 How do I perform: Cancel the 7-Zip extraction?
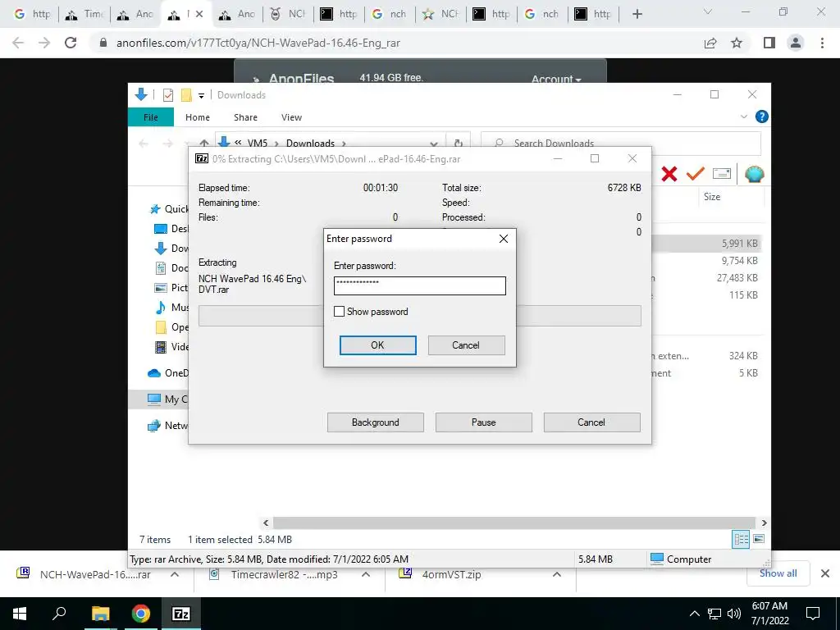point(591,422)
